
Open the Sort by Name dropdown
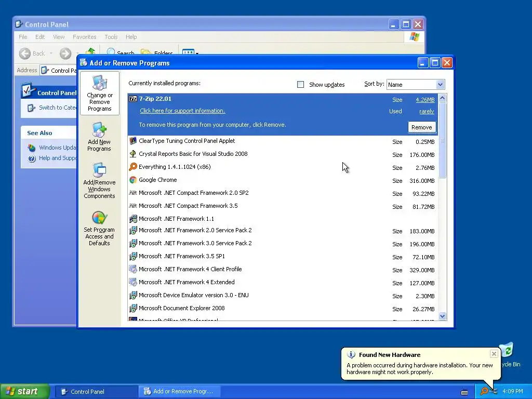coord(440,85)
